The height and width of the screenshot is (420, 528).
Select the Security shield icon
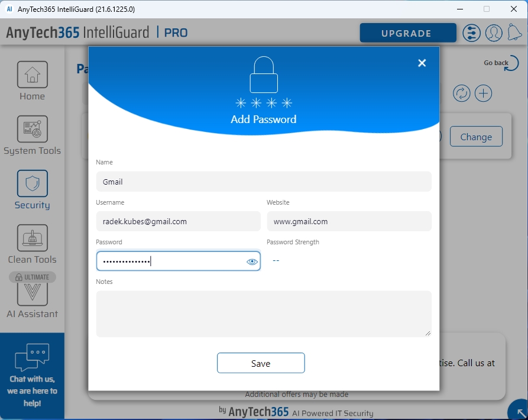pos(33,183)
